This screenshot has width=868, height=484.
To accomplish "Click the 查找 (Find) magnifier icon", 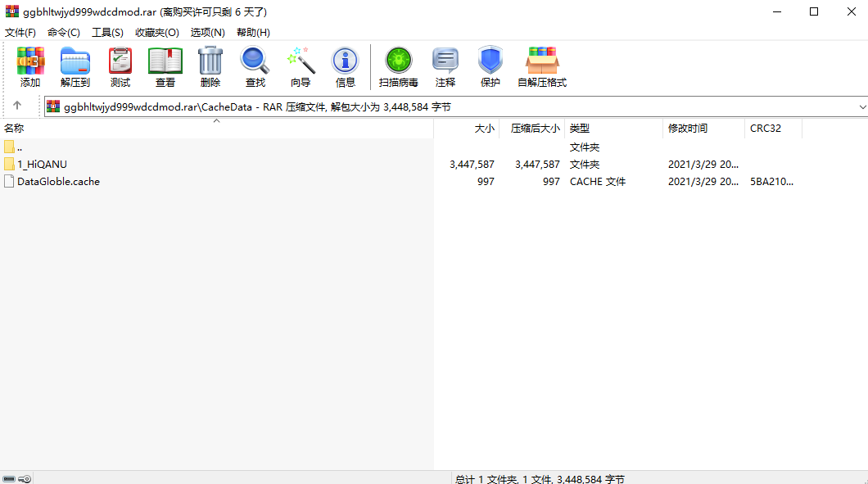I will 255,61.
